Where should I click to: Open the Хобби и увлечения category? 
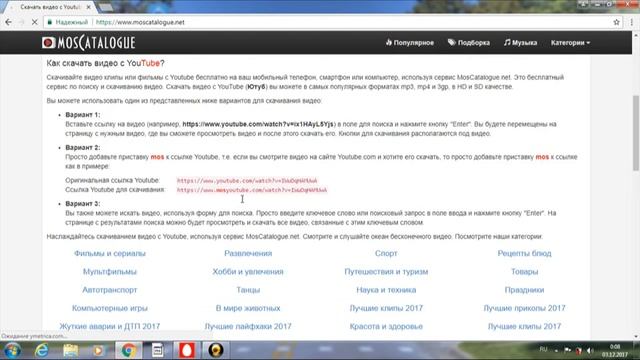(x=248, y=272)
